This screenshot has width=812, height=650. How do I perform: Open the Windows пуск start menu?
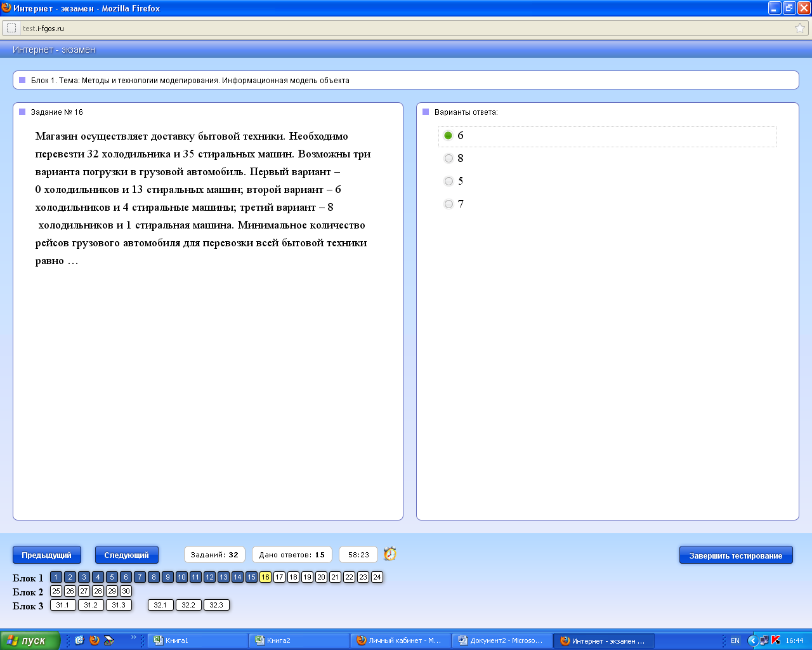(x=30, y=640)
